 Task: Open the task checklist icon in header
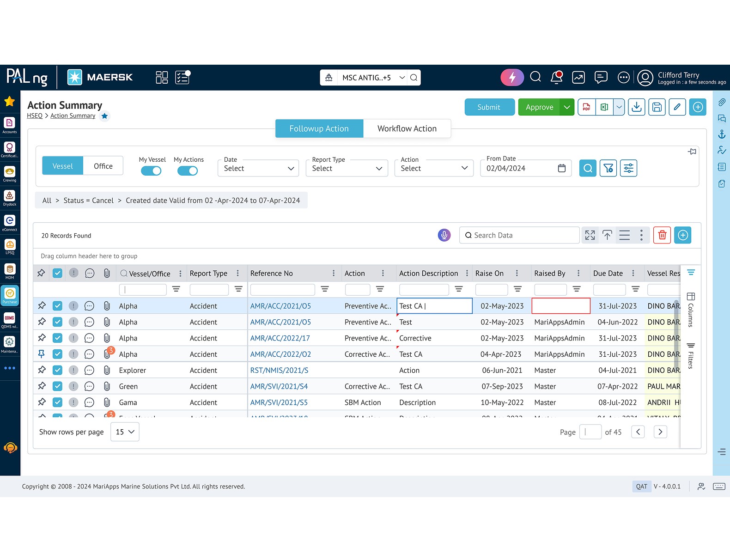[x=182, y=77]
